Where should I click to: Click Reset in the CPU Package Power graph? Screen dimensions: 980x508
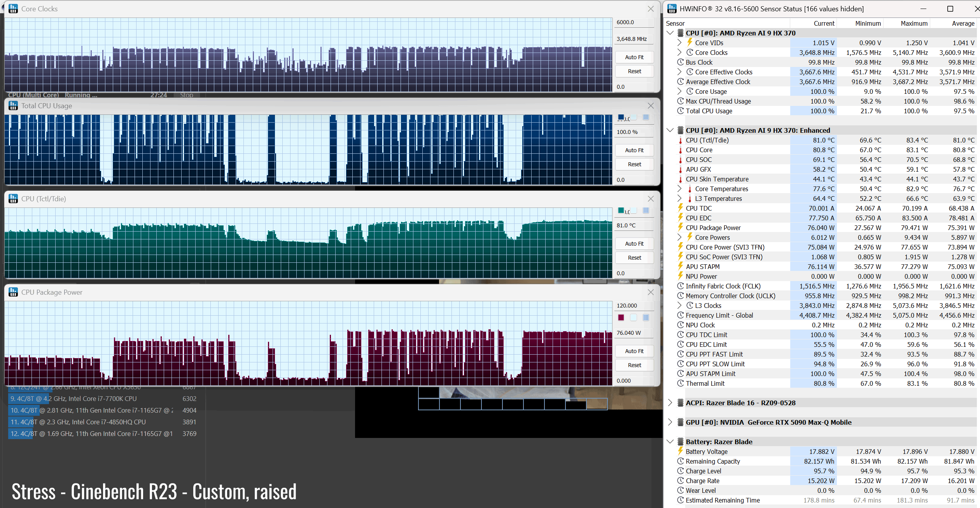634,365
